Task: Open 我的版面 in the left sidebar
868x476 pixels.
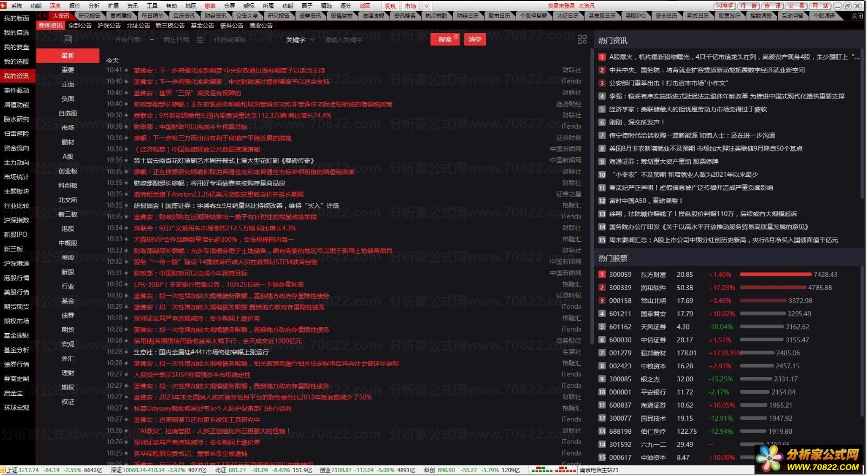Action: [17, 18]
